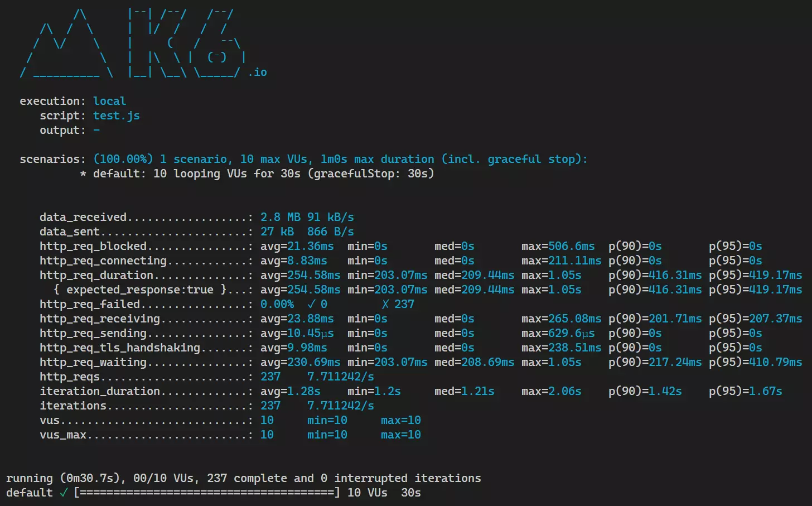Select avg=1.28s in iteration_duration row
This screenshot has height=506, width=812.
click(x=291, y=391)
